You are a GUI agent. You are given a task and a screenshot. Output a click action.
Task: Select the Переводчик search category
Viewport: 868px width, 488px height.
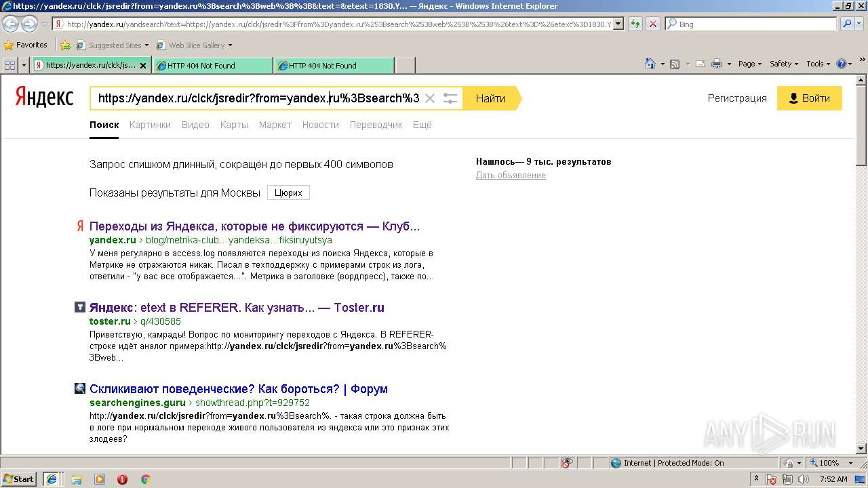coord(376,125)
